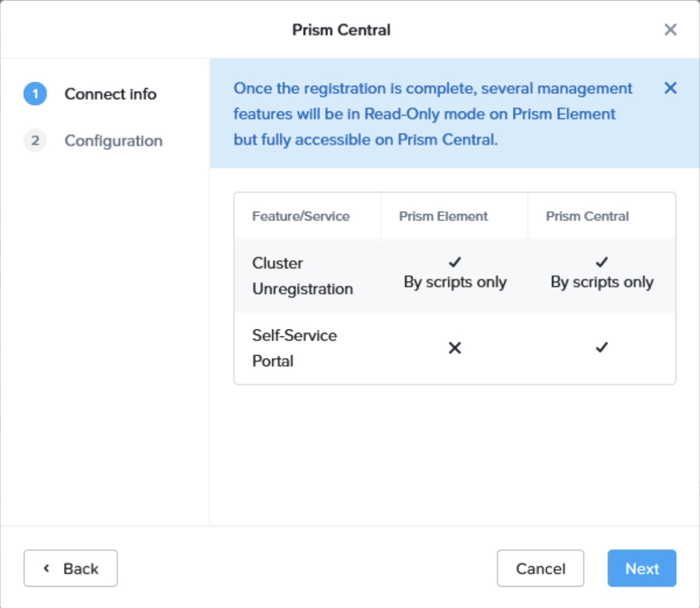Viewport: 700px width, 608px height.
Task: Select the Configuration step
Action: coord(113,140)
